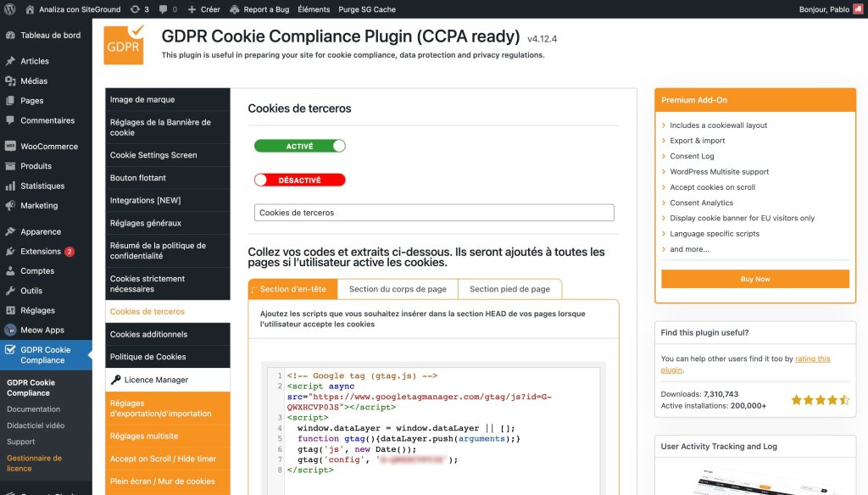Click the Réglages sliders icon
The width and height of the screenshot is (868, 495).
(x=10, y=310)
